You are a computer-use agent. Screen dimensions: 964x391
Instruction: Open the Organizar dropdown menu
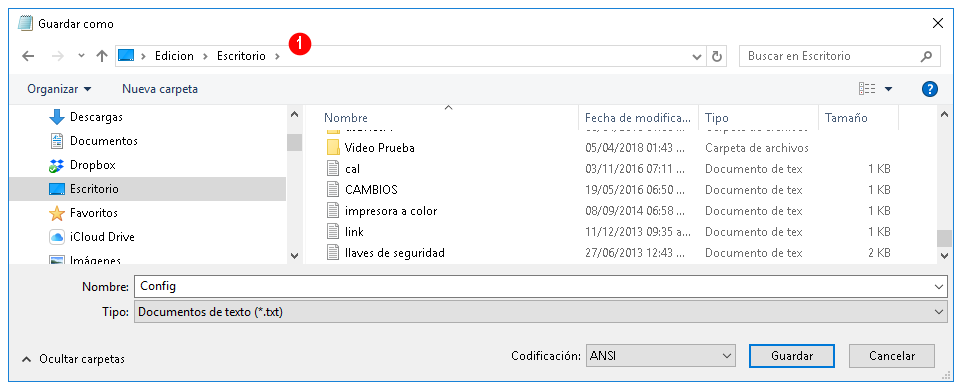[x=59, y=89]
